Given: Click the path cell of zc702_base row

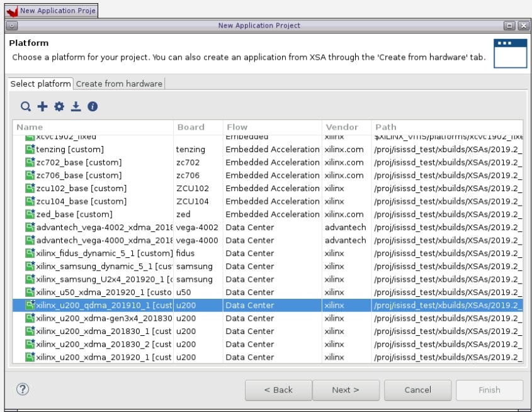Looking at the screenshot, I should click(448, 162).
